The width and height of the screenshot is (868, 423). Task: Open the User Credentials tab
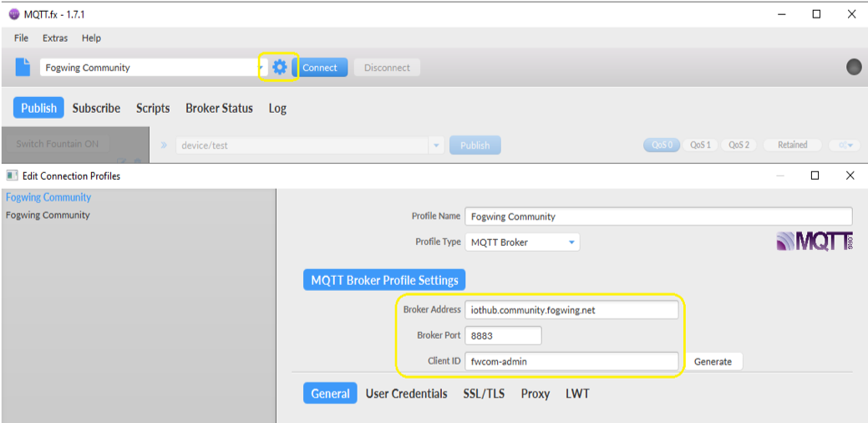[x=406, y=394]
